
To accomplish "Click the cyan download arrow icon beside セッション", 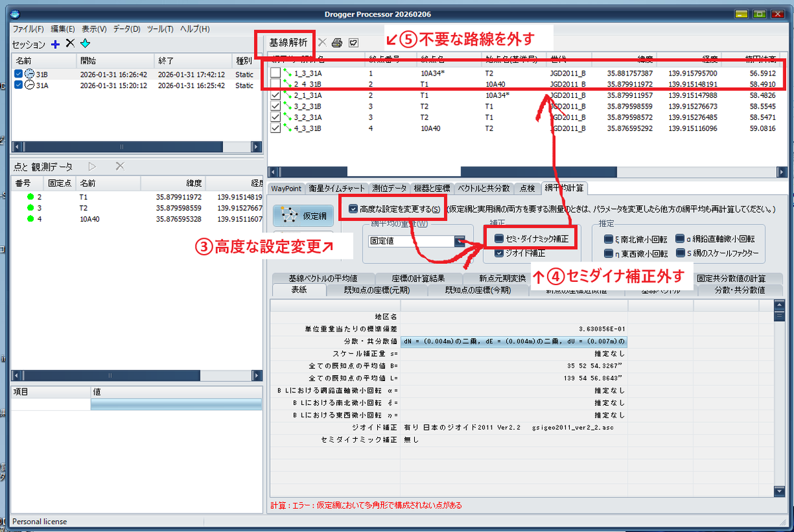I will pos(85,44).
